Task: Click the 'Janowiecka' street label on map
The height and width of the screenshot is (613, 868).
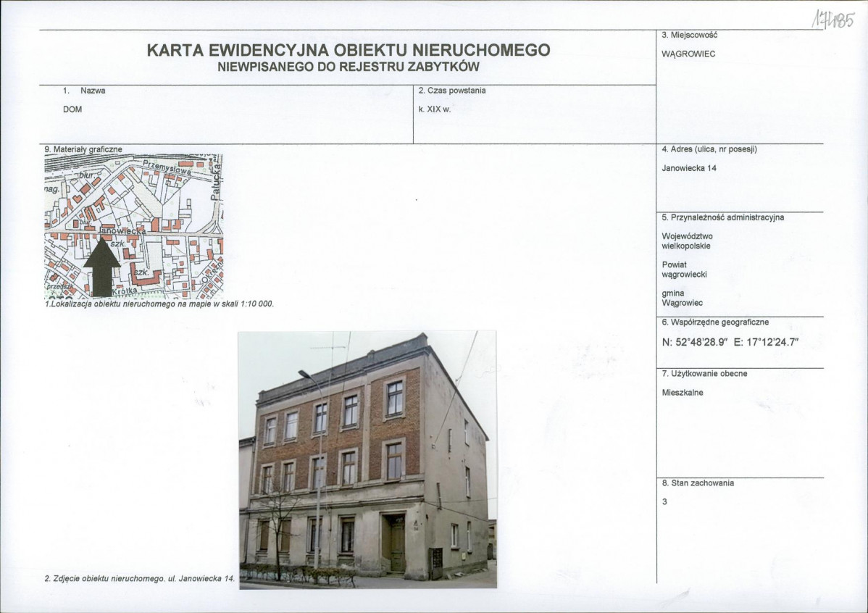Action: coord(123,230)
